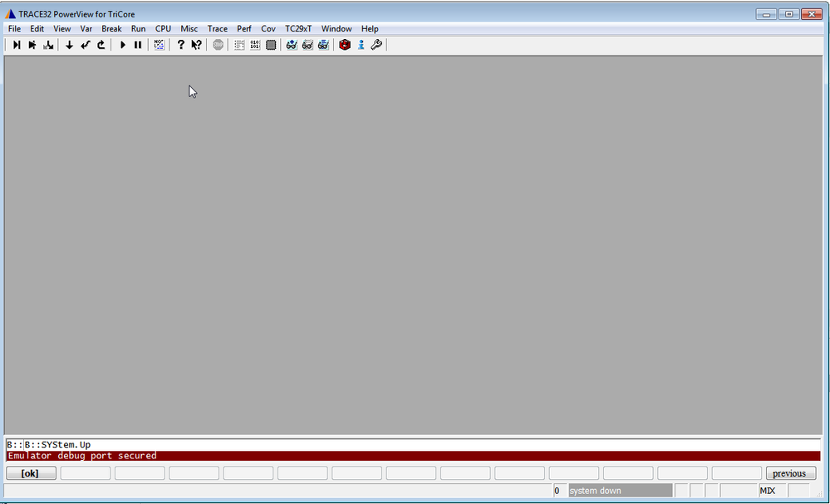830x504 pixels.
Task: Click the red stop sign icon
Action: click(x=218, y=45)
